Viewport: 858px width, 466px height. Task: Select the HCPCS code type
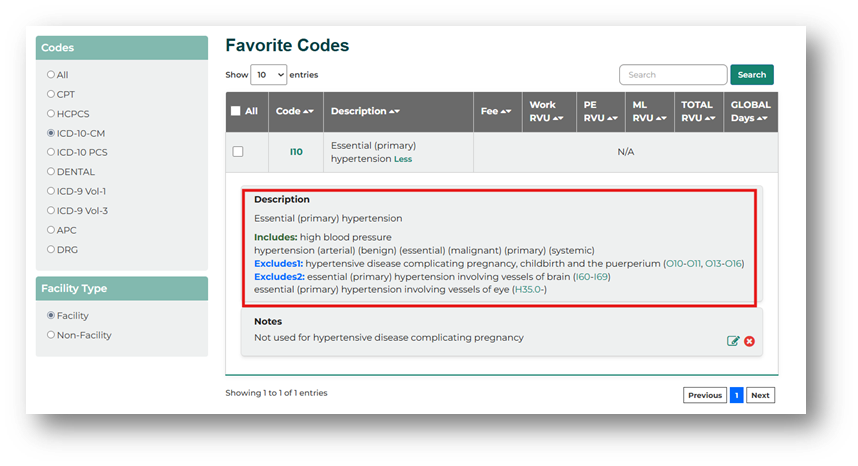51,114
